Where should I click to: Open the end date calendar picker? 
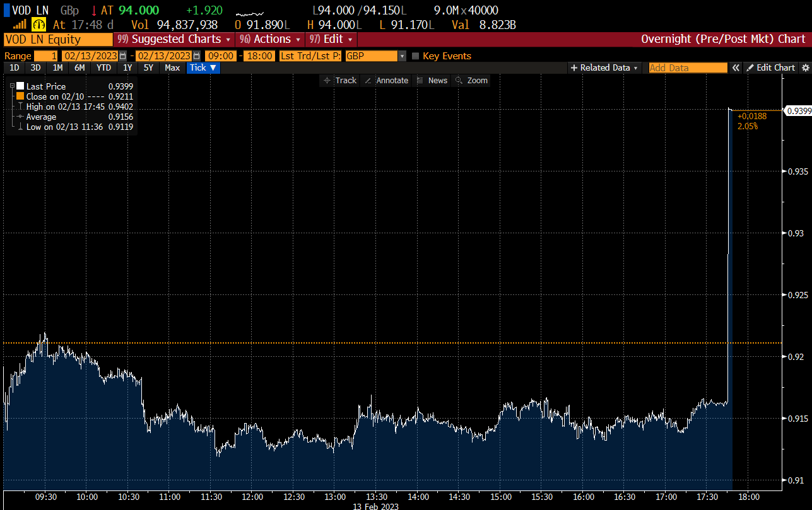[x=196, y=56]
